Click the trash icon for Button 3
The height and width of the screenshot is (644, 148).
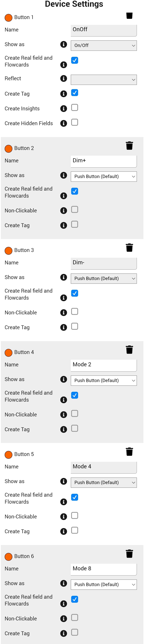[129, 247]
